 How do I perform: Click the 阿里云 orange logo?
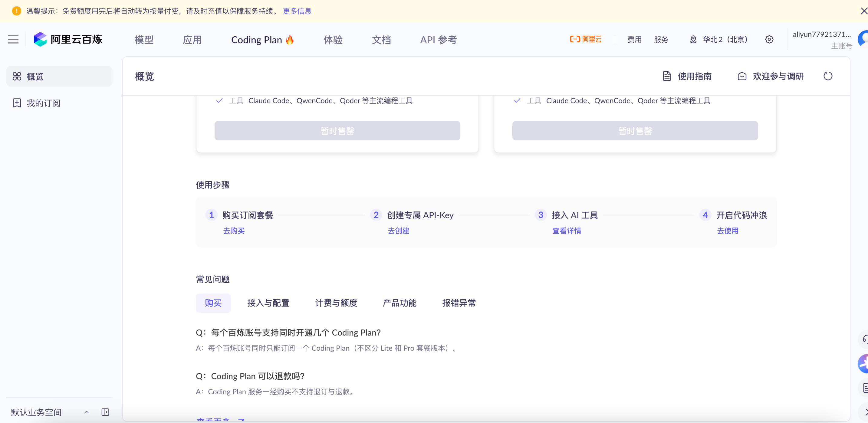coord(585,39)
